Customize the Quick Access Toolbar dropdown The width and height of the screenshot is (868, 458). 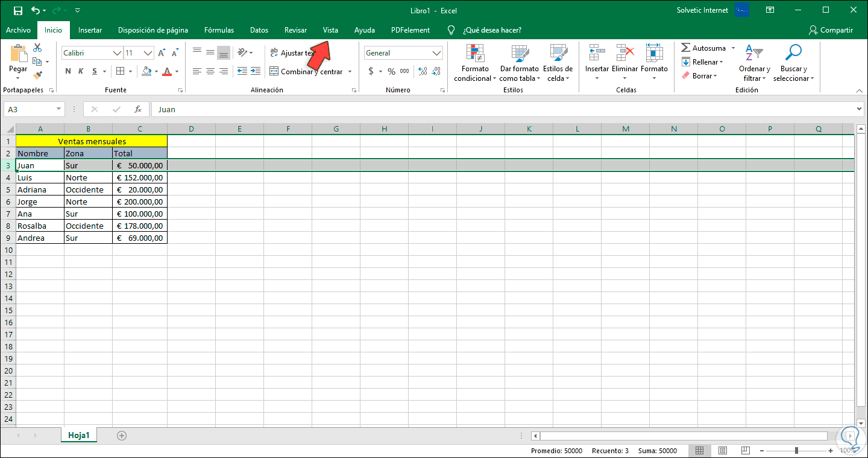tap(78, 10)
